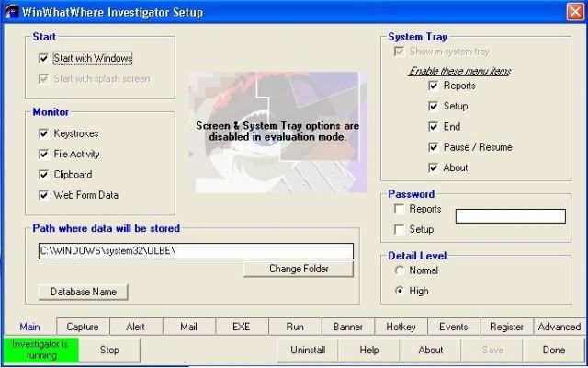
Task: Toggle Clipboard monitoring checkbox
Action: point(43,175)
